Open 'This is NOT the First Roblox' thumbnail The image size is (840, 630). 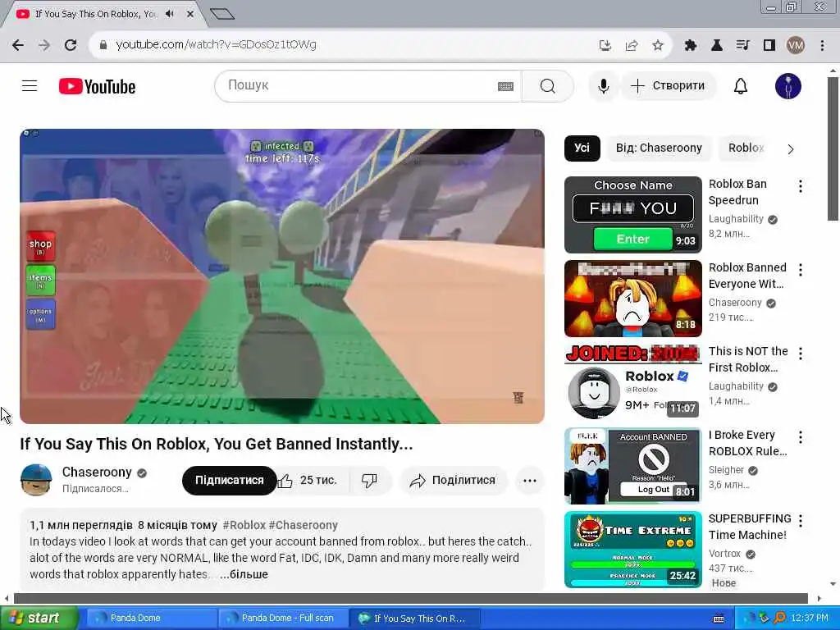(632, 382)
